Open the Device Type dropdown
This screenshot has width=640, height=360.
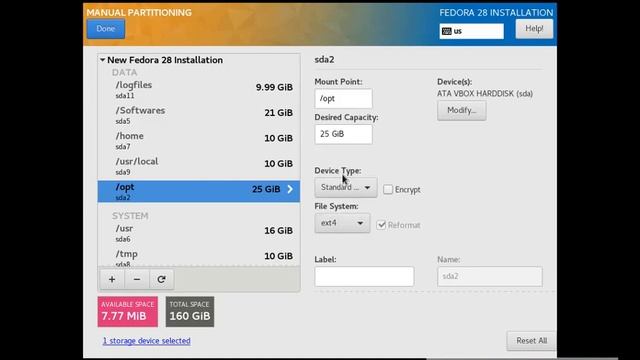pyautogui.click(x=346, y=187)
